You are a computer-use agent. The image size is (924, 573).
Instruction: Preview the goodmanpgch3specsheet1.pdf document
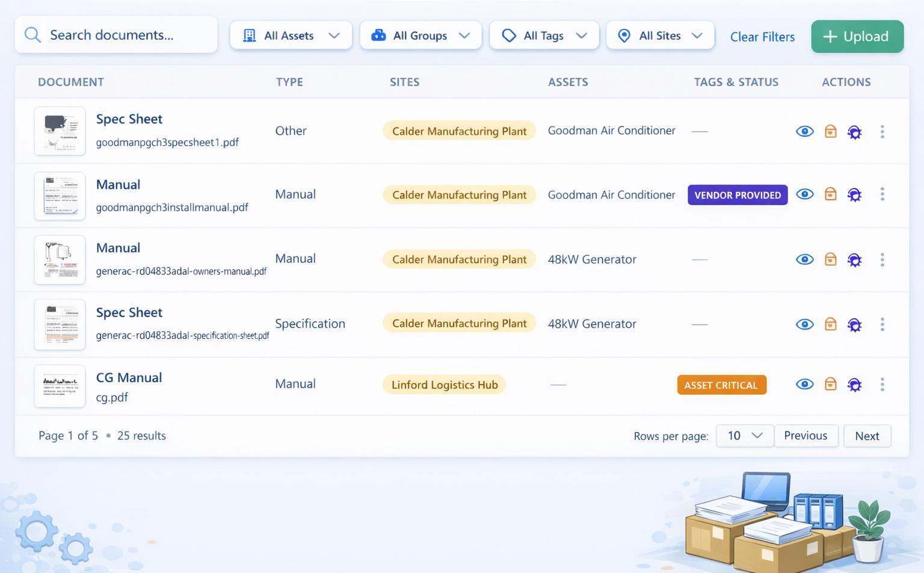pos(804,131)
